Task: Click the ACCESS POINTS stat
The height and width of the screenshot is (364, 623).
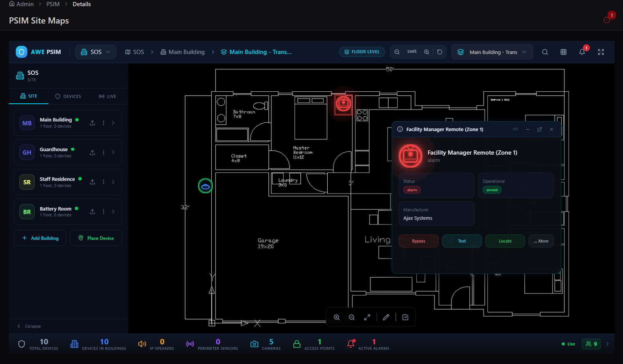Action: 313,344
